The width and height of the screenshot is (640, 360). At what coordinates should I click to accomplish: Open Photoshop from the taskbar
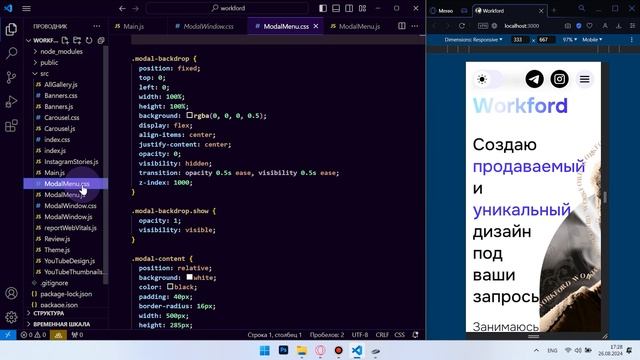click(x=283, y=351)
